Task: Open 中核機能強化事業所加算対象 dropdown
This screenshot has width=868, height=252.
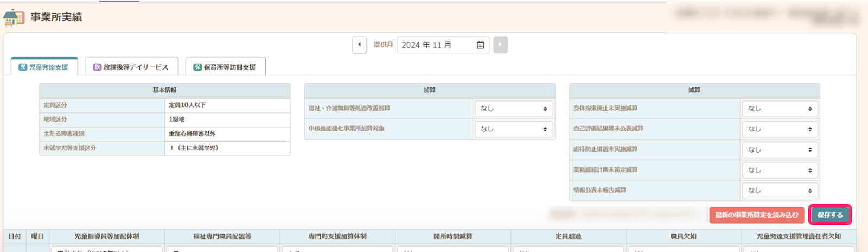Action: coord(513,129)
